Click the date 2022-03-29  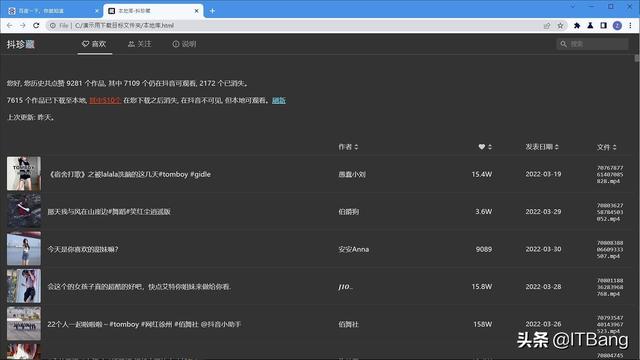(543, 212)
